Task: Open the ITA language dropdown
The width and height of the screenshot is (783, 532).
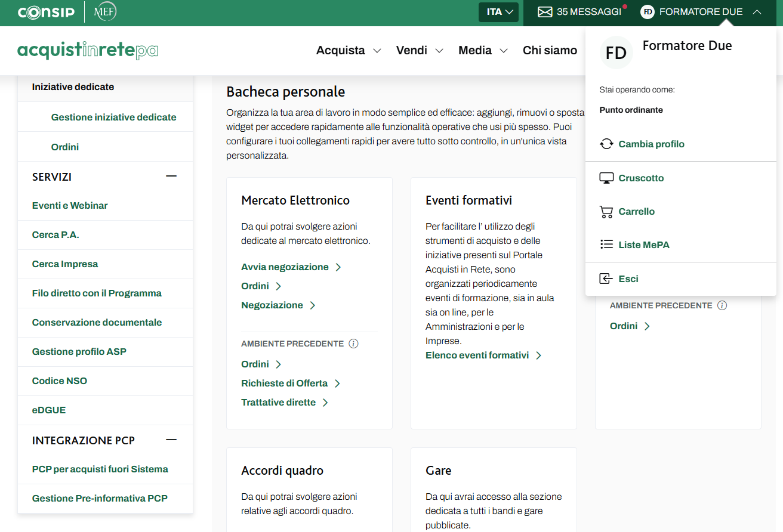Action: (x=498, y=12)
